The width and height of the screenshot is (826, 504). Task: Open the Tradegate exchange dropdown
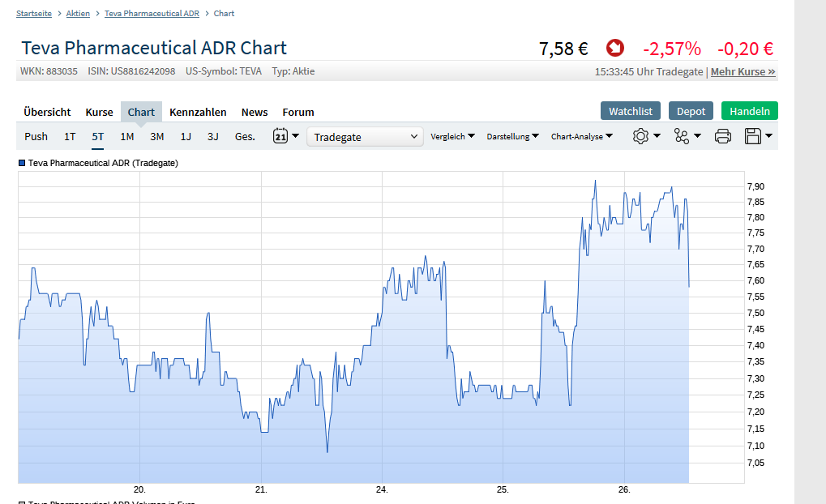tap(365, 137)
